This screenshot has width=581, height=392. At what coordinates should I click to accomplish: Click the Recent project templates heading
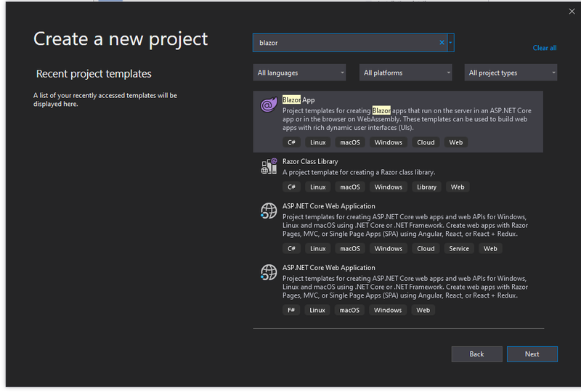(x=94, y=74)
